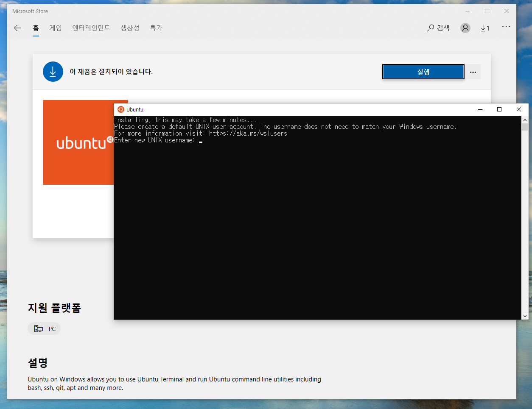The height and width of the screenshot is (409, 532).
Task: Open the 특가 tab
Action: [x=156, y=28]
